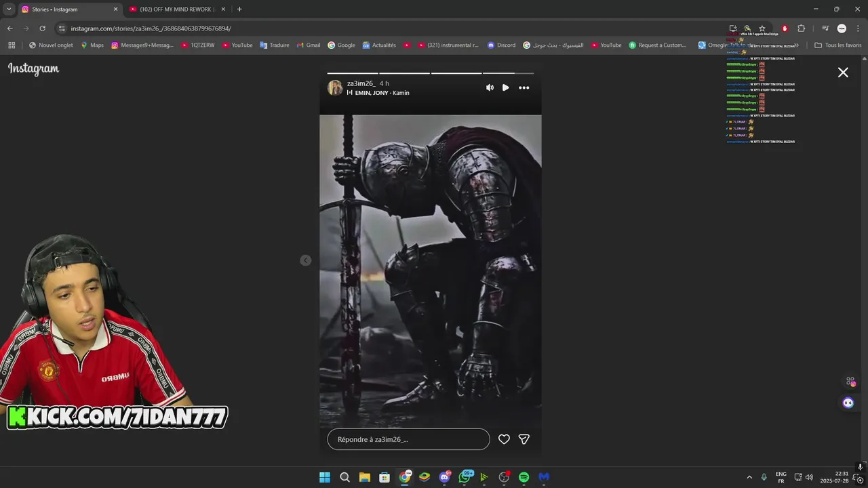Open za3im26_ profile picture
The width and height of the screenshot is (868, 488).
tap(335, 88)
